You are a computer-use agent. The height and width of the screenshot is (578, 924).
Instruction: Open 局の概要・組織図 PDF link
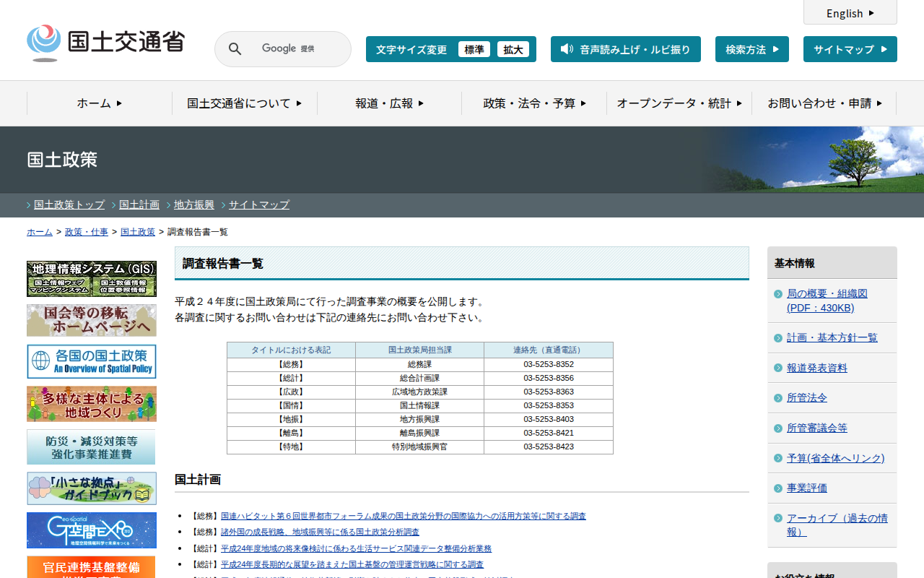827,301
